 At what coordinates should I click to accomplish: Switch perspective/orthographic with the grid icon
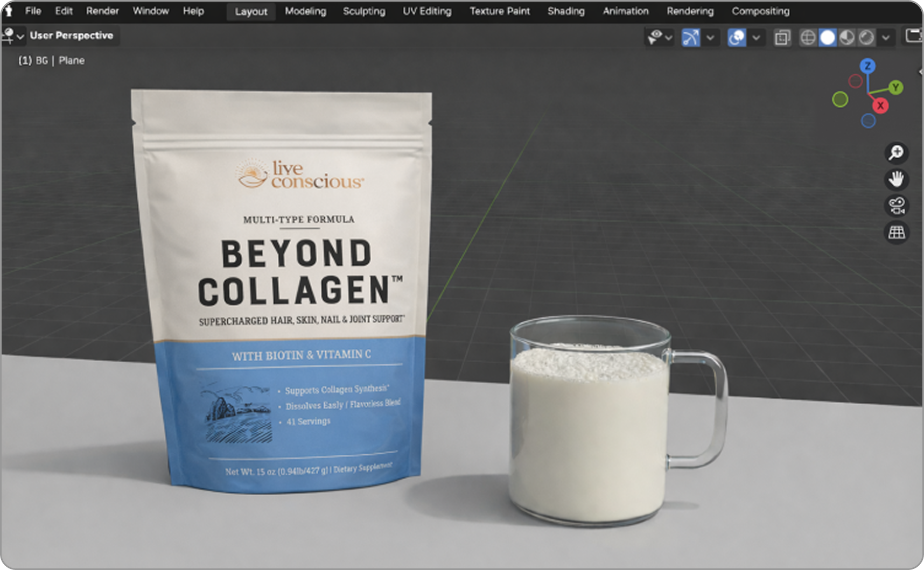point(897,233)
